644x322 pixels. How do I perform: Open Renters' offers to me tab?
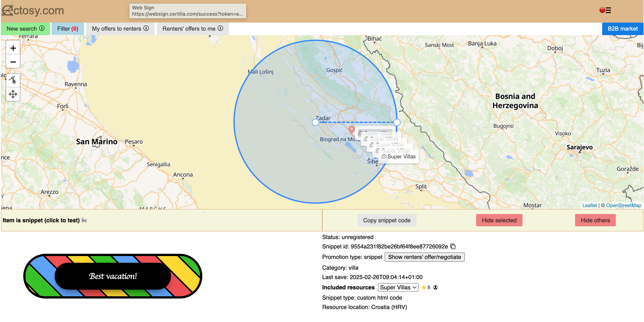click(x=192, y=29)
